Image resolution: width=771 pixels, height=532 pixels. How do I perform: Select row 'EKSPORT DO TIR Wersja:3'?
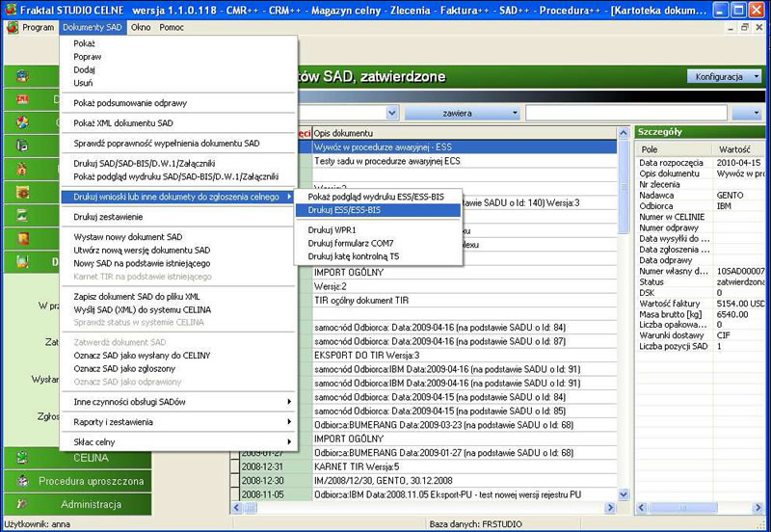pos(465,355)
